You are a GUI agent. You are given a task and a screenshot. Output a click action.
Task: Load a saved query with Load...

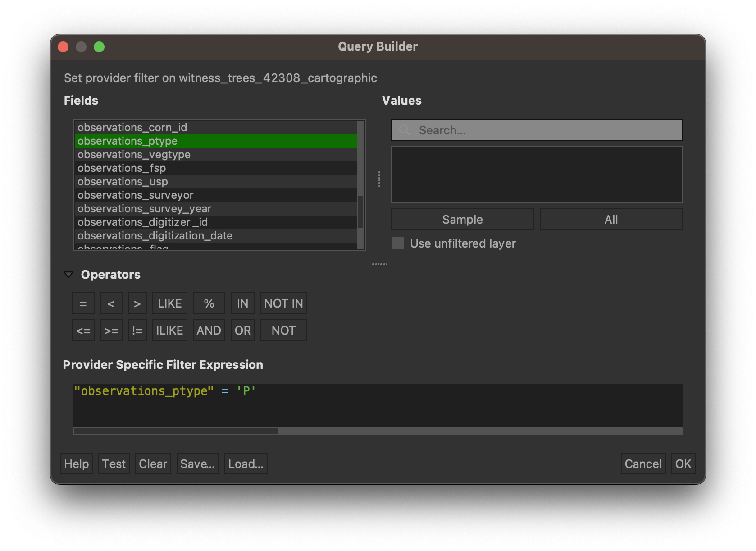(x=246, y=464)
